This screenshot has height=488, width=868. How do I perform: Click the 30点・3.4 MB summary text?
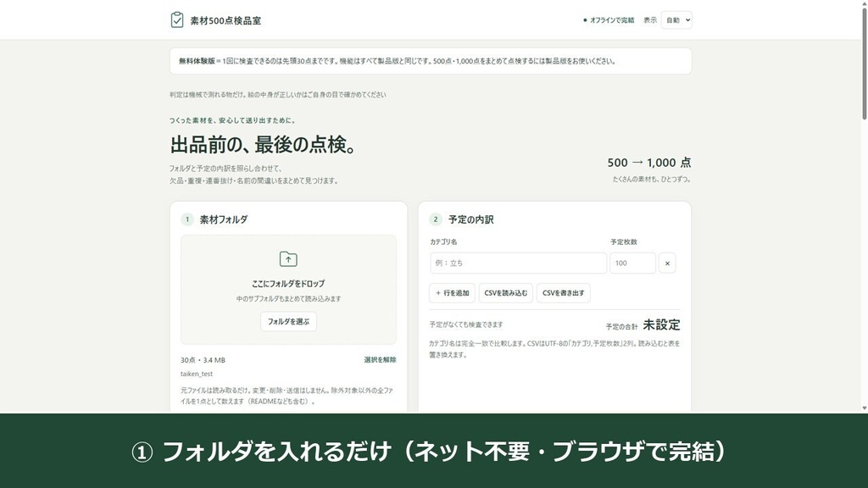pos(203,359)
